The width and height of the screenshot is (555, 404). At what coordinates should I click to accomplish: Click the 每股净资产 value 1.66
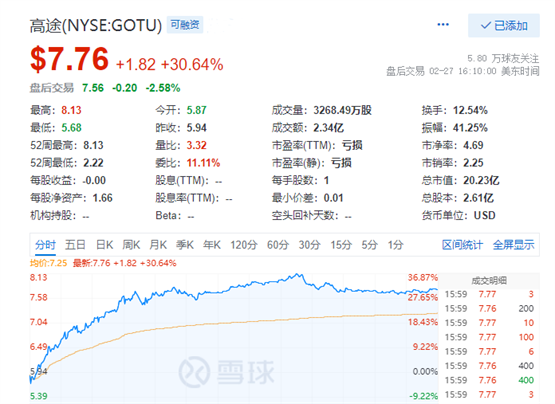(x=102, y=198)
